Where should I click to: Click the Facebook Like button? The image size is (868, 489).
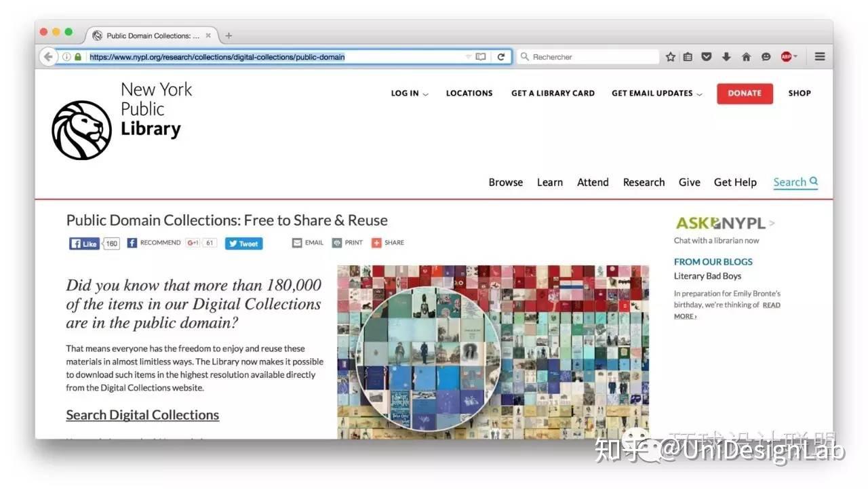84,243
